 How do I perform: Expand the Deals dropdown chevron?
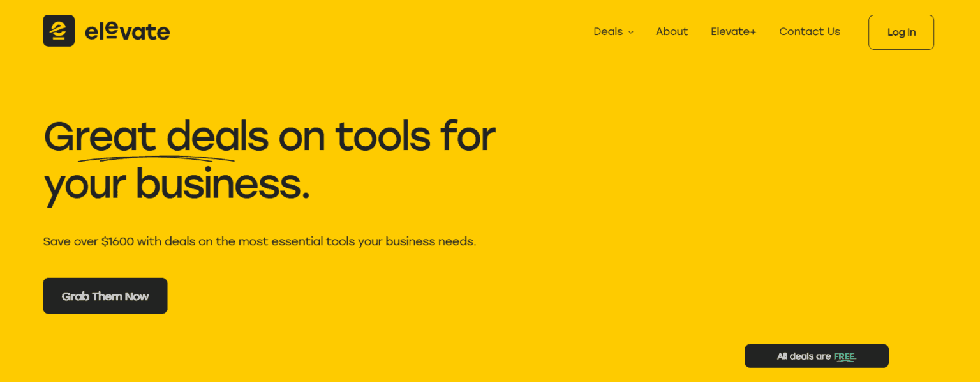coord(631,33)
